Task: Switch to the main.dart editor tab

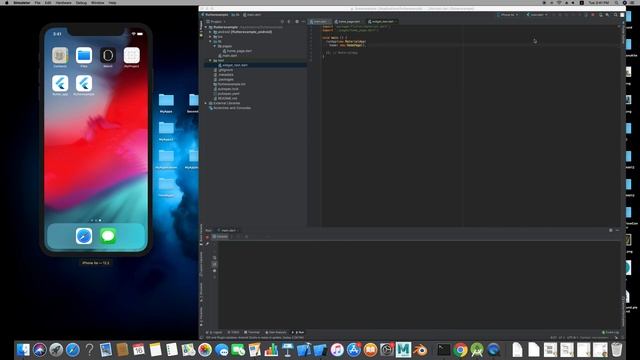Action: pyautogui.click(x=320, y=21)
